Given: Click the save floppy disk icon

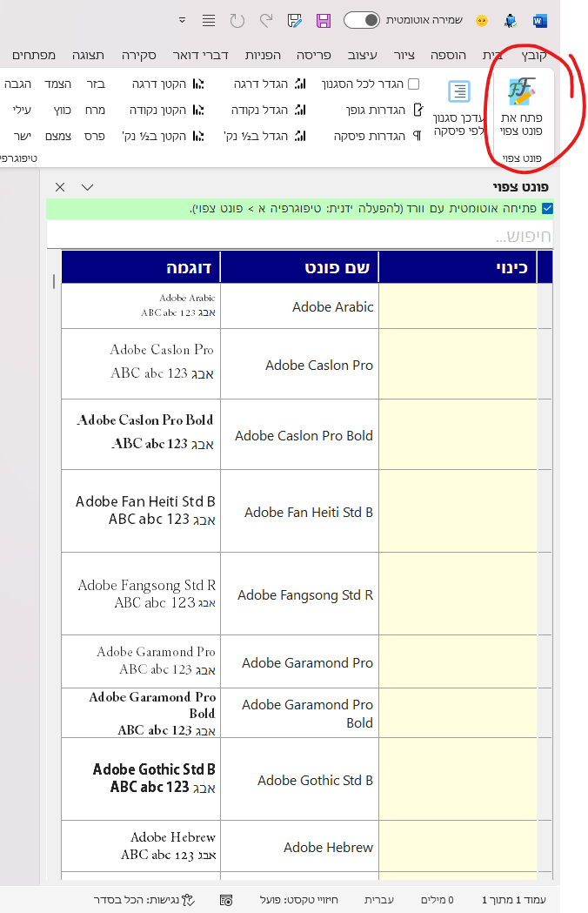Looking at the screenshot, I should click(x=323, y=21).
